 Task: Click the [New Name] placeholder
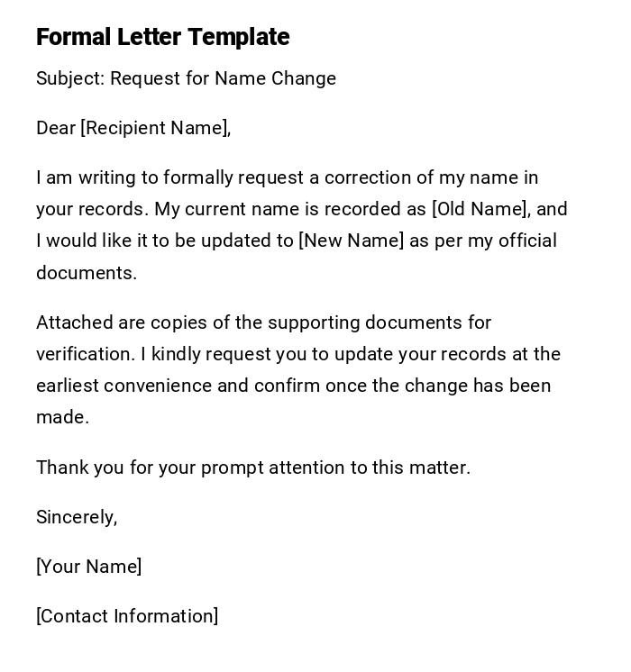351,241
